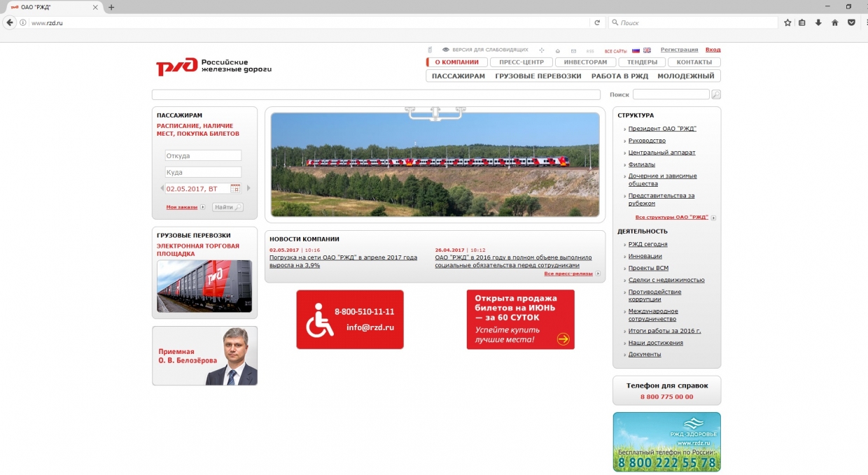Image resolution: width=868 pixels, height=475 pixels.
Task: Click the browser bookmark star icon
Action: [x=787, y=22]
